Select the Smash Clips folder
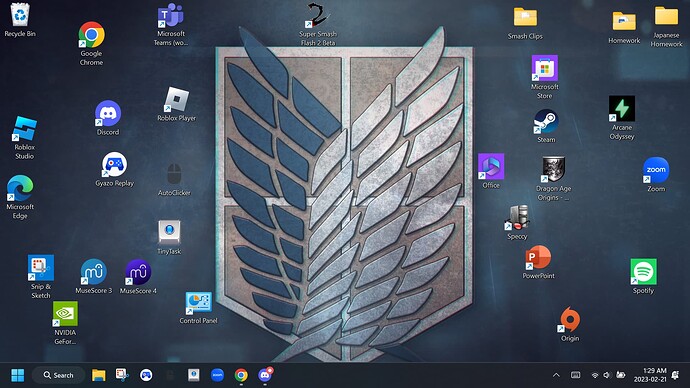Viewport: 690px width, 388px height. pyautogui.click(x=525, y=24)
